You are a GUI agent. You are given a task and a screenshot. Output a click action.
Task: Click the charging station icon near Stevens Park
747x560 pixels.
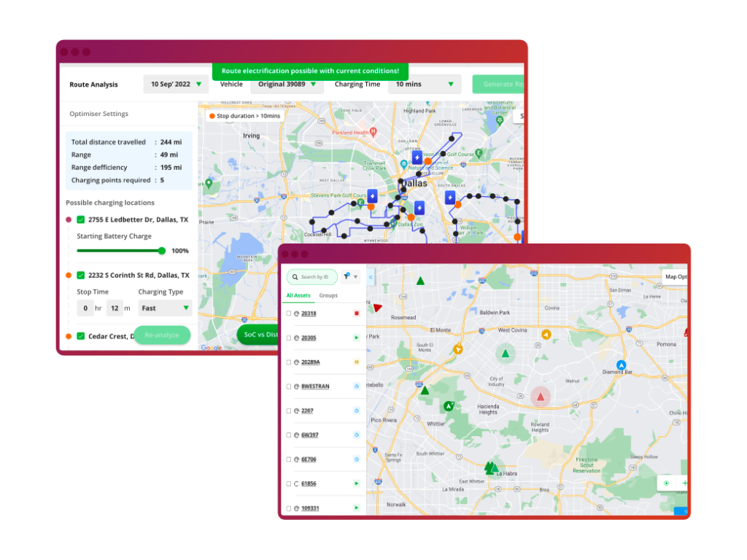(372, 196)
